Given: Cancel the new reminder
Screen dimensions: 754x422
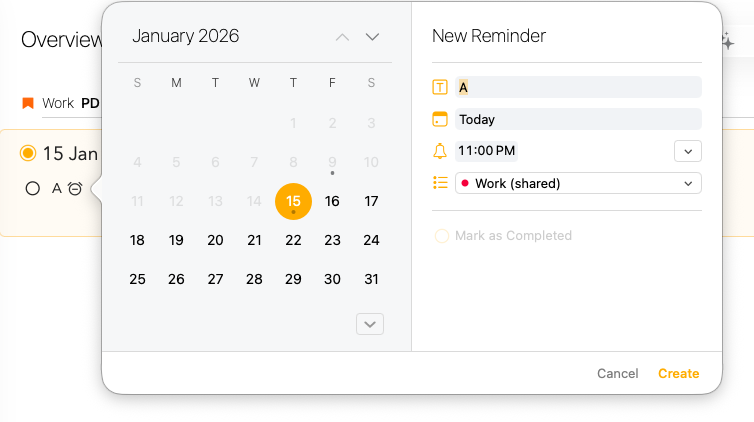Looking at the screenshot, I should (x=617, y=373).
